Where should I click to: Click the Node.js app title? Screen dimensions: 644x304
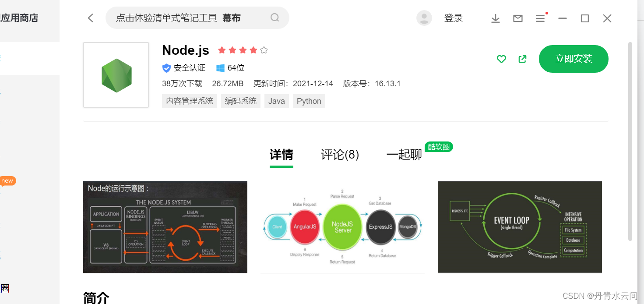click(186, 50)
